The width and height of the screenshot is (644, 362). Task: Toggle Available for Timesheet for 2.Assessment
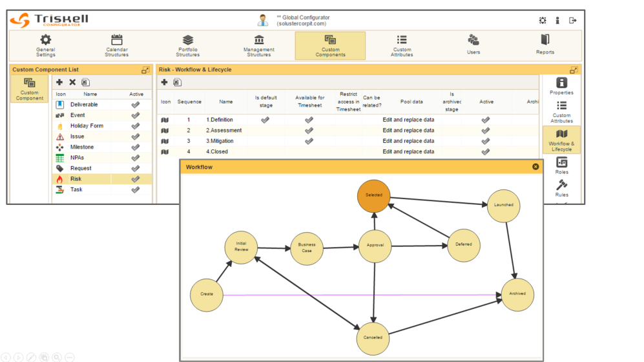[x=309, y=131]
